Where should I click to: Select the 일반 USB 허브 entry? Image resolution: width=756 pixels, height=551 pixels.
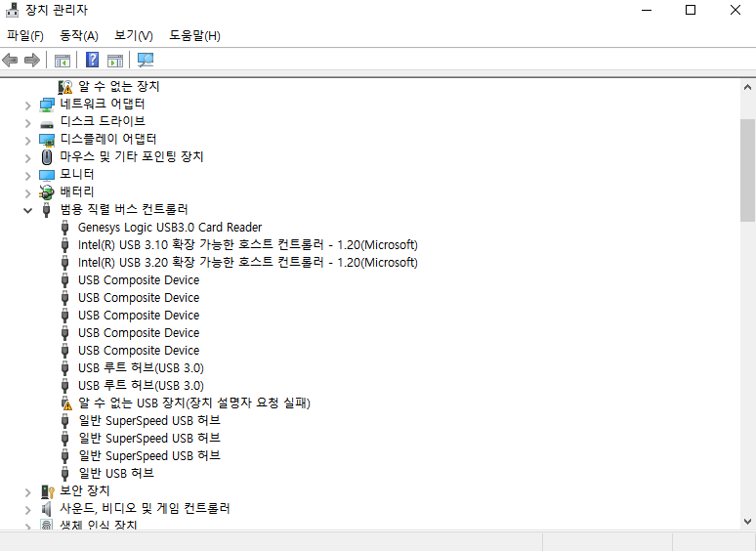coord(116,474)
